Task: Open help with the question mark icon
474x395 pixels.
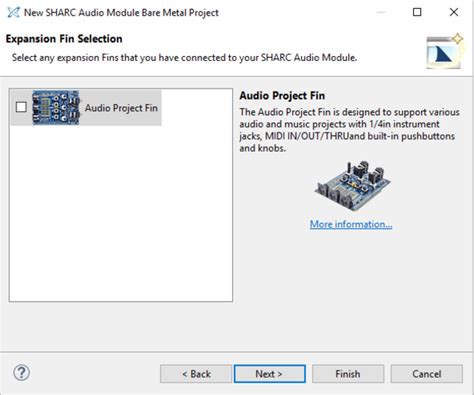Action: coord(22,373)
